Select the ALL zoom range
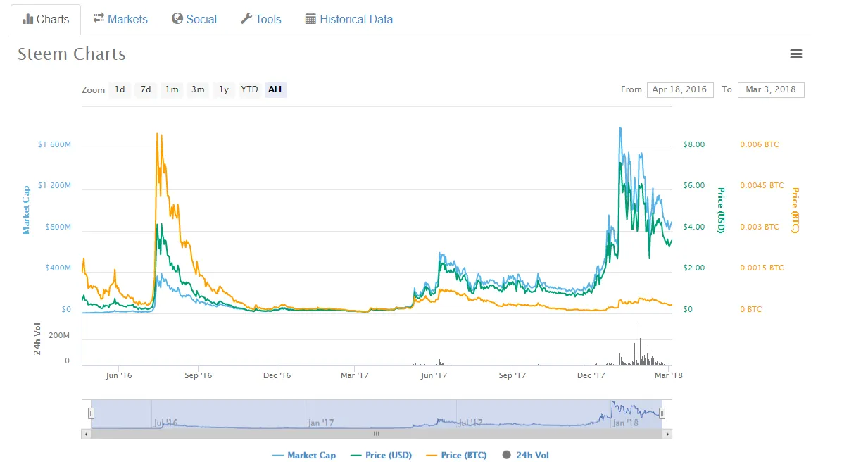The width and height of the screenshot is (868, 462). click(x=276, y=89)
